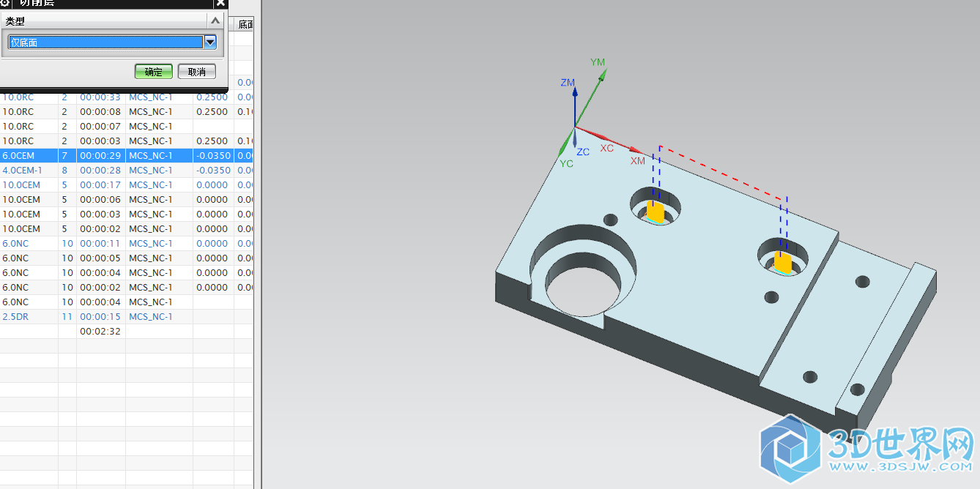Select the 6.0CEM operation row

coord(126,155)
